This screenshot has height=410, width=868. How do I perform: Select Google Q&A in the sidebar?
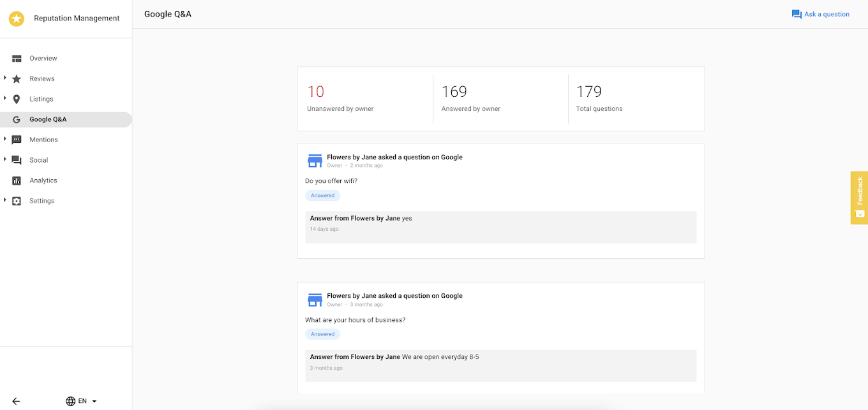[x=48, y=119]
